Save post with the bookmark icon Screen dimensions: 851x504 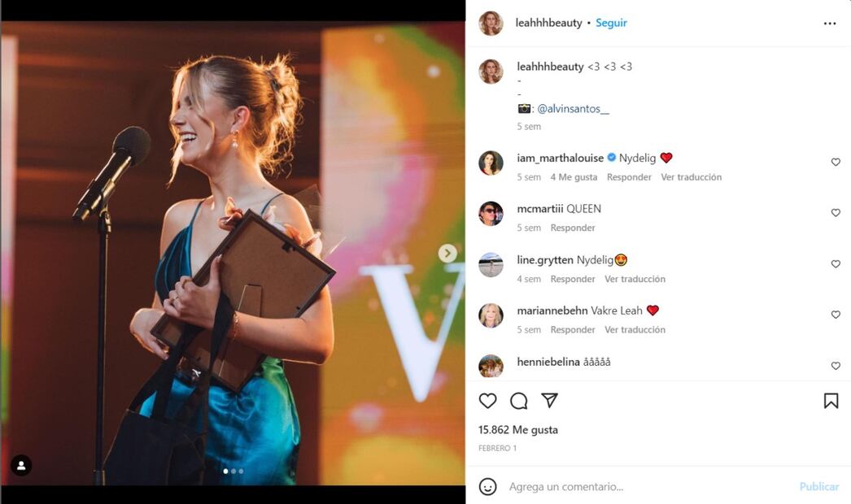click(x=831, y=401)
